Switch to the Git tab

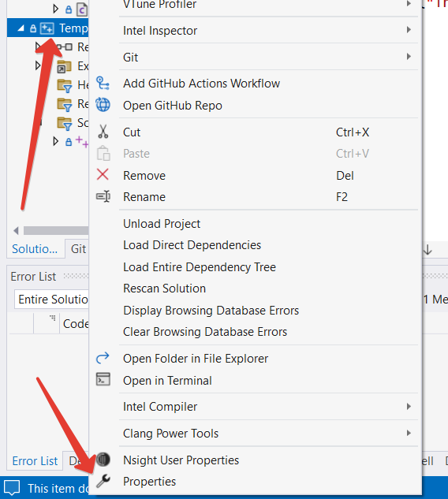(x=78, y=249)
